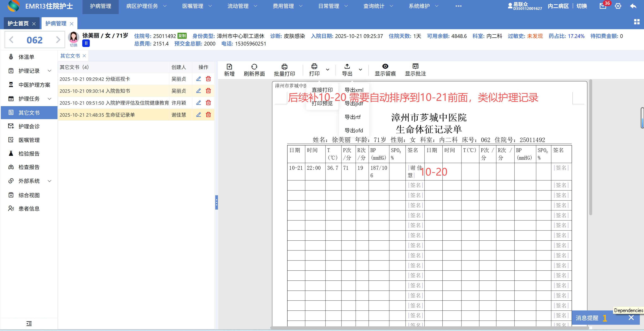The height and width of the screenshot is (331, 644).
Task: Switch to the 护士首页 tab
Action: coord(18,23)
